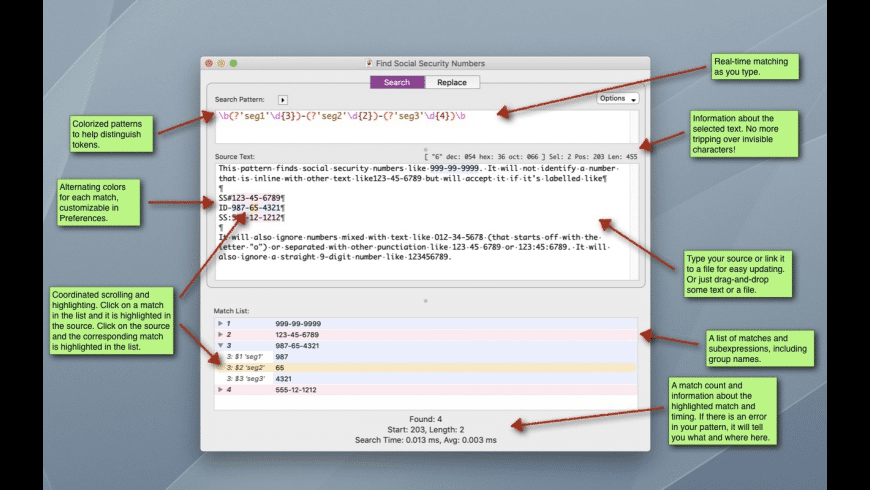Click the selection info line above source
The width and height of the screenshot is (870, 490).
pos(531,157)
